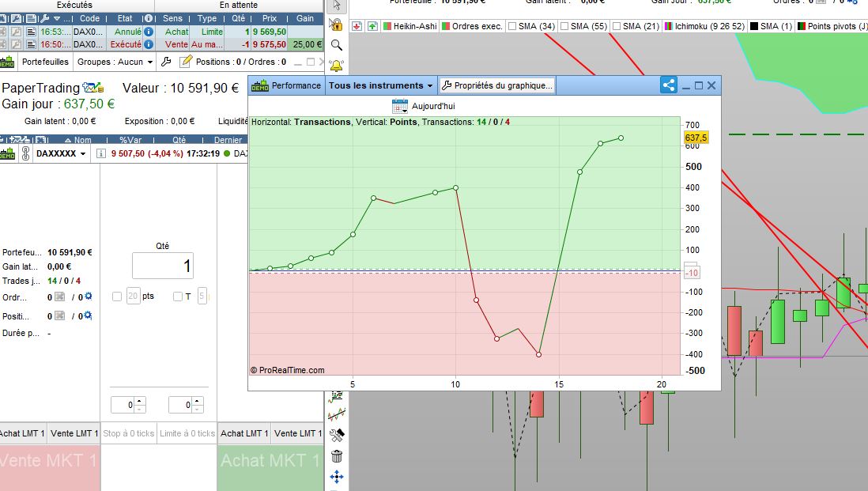Image resolution: width=868 pixels, height=491 pixels.
Task: Select the cursor pointer tool in chart toolbar
Action: [337, 6]
